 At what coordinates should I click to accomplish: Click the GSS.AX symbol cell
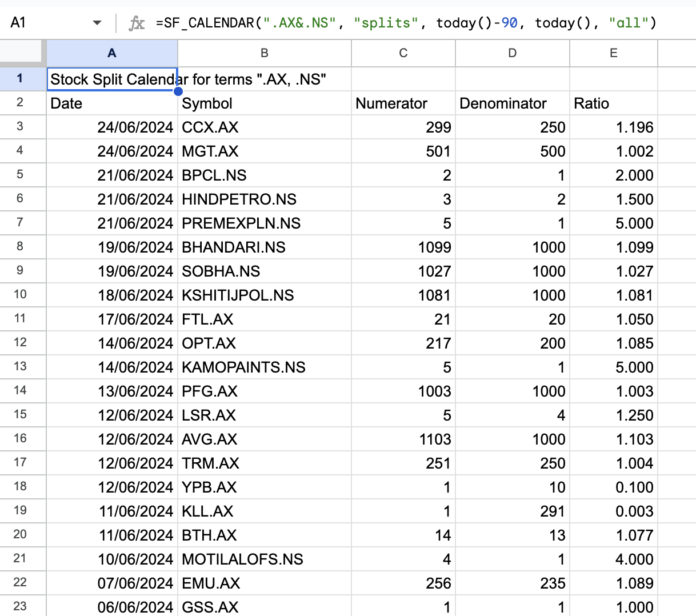pos(265,606)
